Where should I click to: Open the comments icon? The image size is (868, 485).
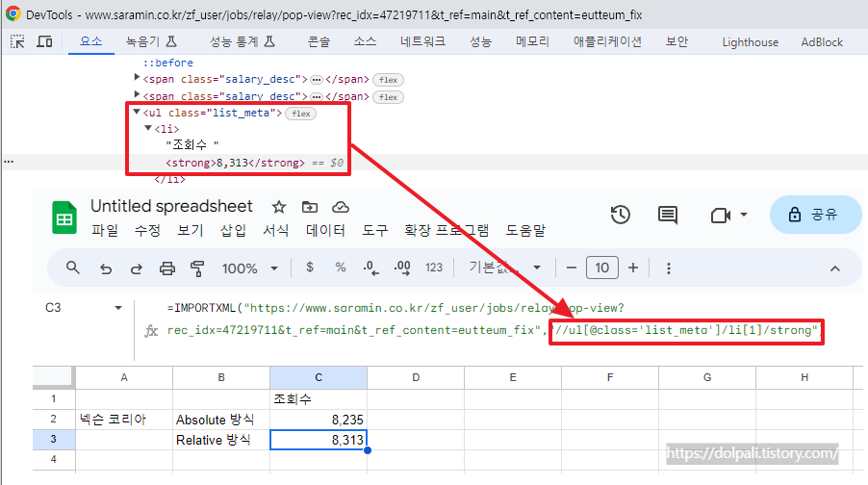668,215
